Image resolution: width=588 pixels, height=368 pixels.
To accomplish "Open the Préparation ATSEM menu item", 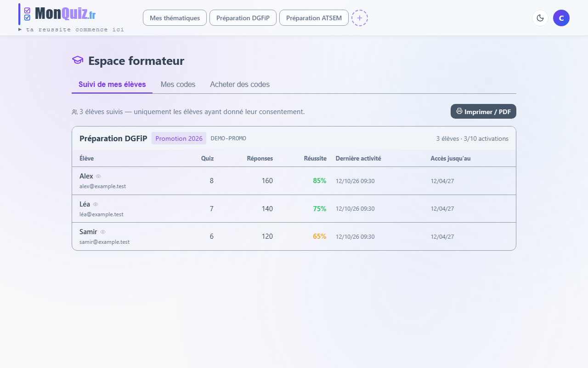I will pos(314,18).
